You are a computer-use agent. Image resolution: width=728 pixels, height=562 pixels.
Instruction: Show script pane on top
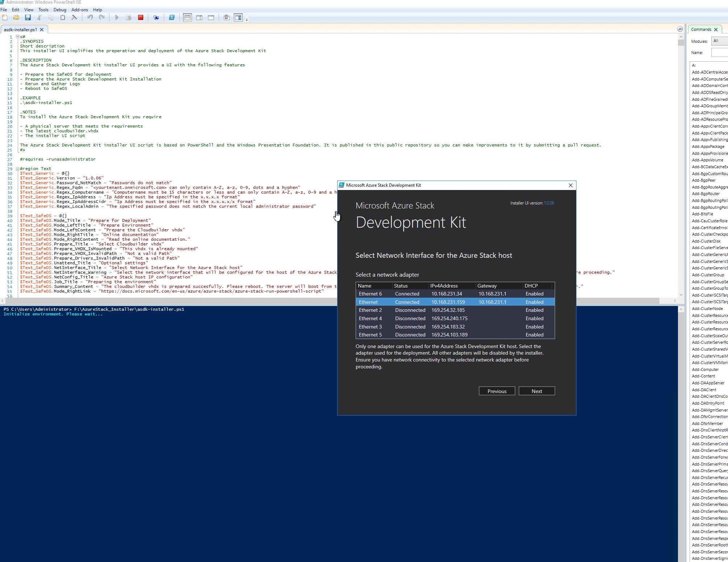click(x=187, y=17)
